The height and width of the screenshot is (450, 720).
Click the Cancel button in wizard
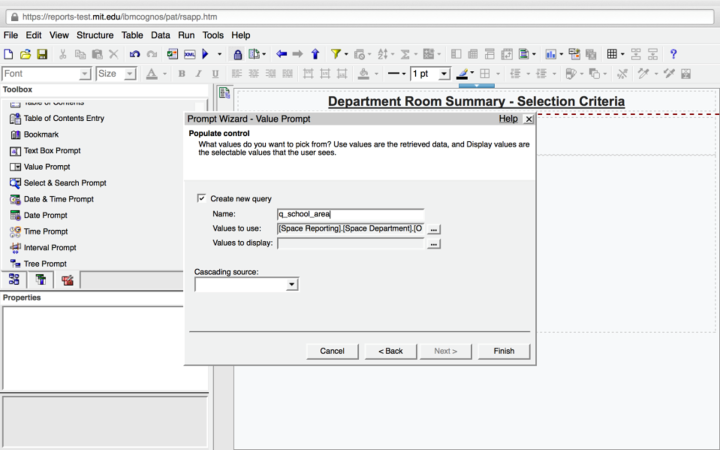pyautogui.click(x=332, y=351)
